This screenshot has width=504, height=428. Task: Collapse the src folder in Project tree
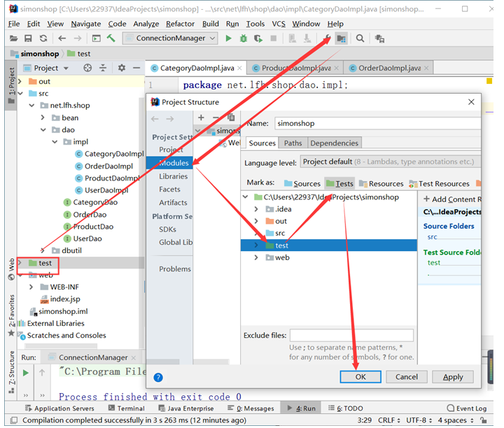click(20, 94)
